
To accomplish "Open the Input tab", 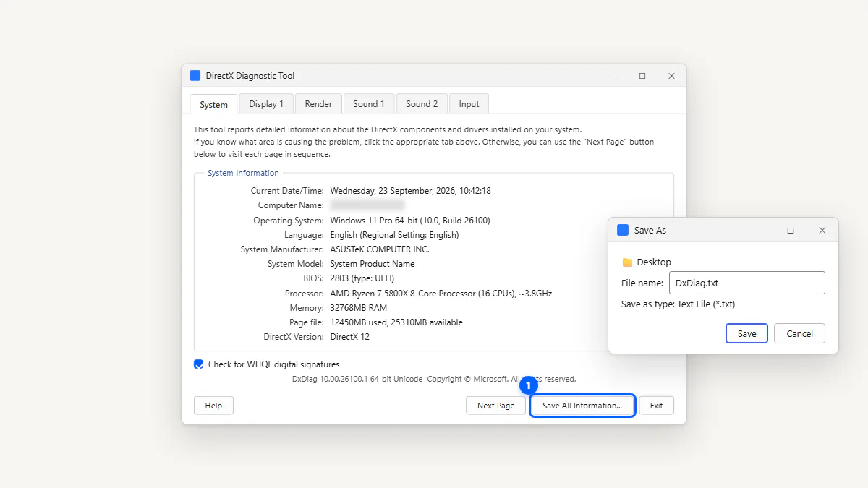I will pos(469,104).
